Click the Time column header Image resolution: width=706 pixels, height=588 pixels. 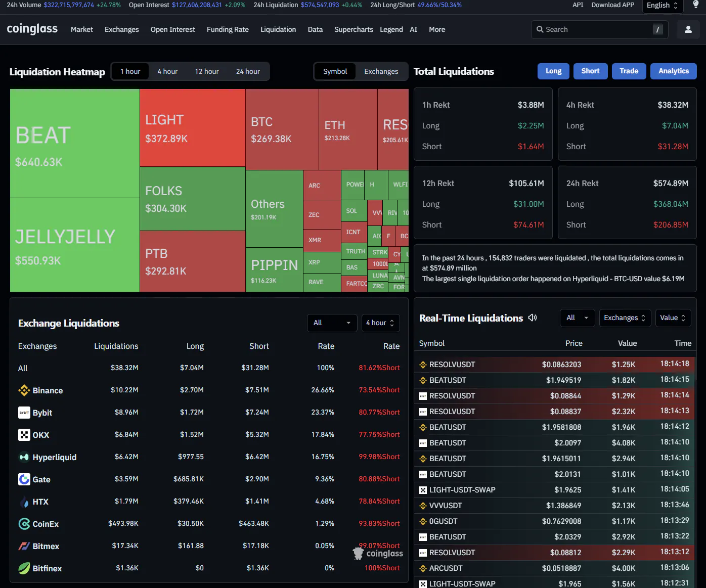click(x=683, y=343)
